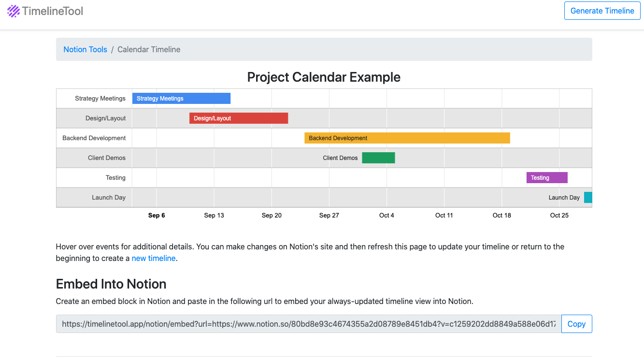The width and height of the screenshot is (644, 362).
Task: Select the teal Launch Day marker
Action: click(588, 197)
